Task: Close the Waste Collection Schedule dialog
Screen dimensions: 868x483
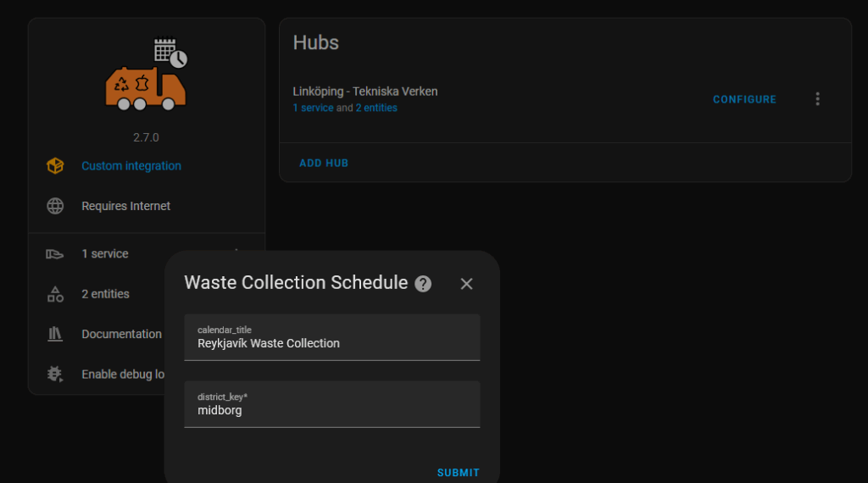Action: coord(467,284)
